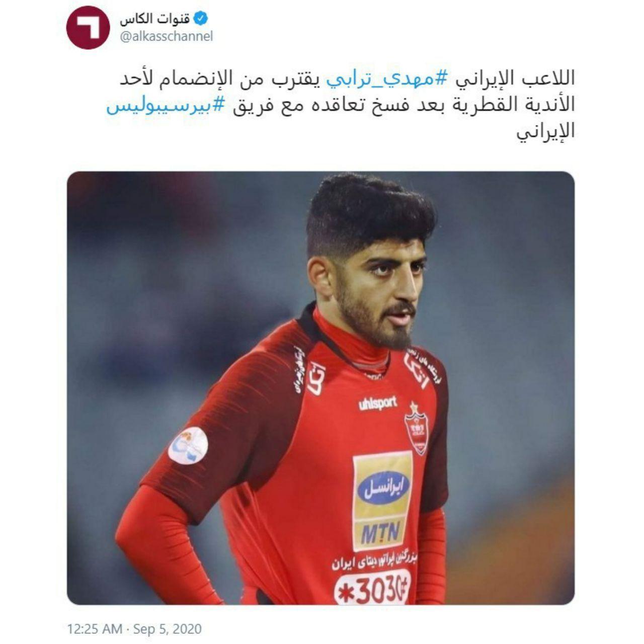Open the Al Kass channel profile avatar

pyautogui.click(x=88, y=28)
